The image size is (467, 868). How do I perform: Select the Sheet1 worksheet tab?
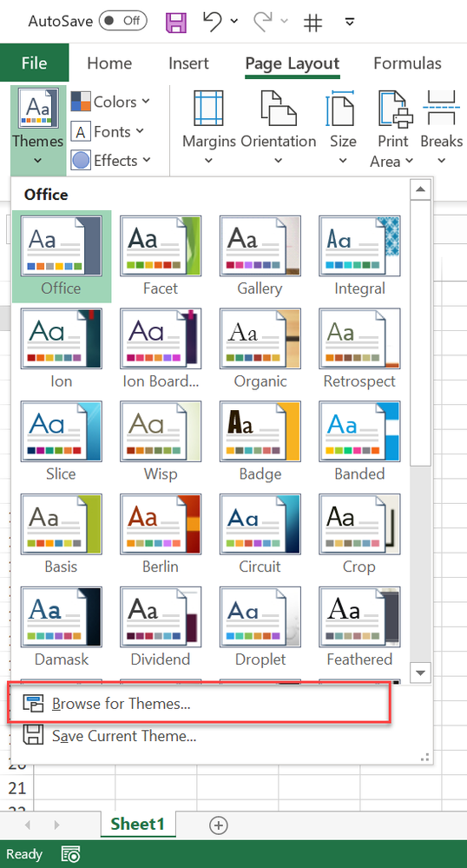coord(138,824)
